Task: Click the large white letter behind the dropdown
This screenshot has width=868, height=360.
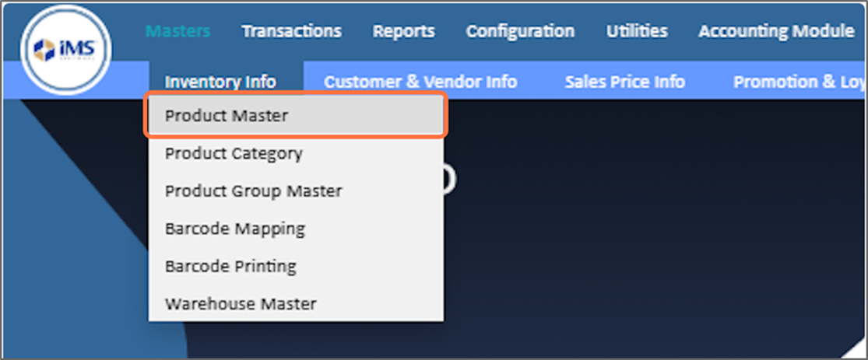Action: pos(450,180)
